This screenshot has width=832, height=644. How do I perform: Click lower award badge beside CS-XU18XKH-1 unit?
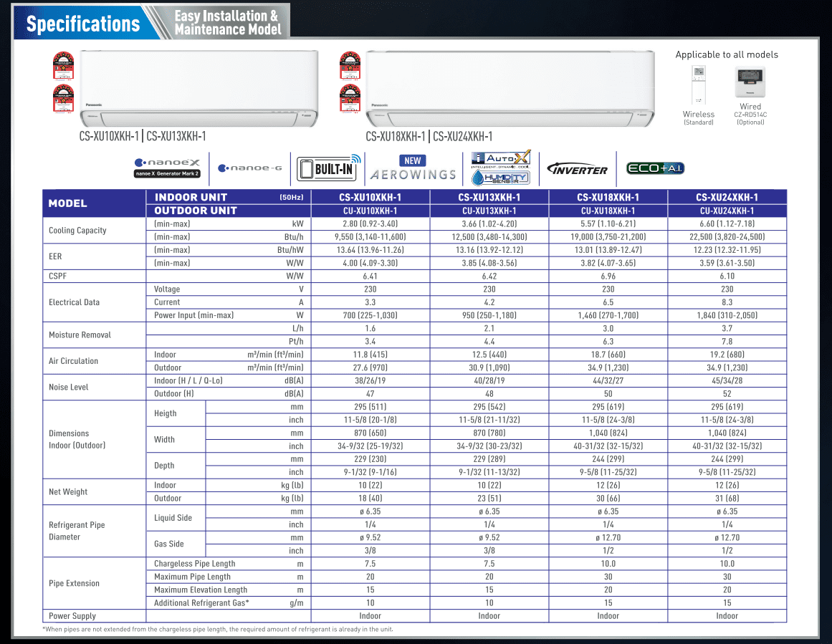pos(350,99)
